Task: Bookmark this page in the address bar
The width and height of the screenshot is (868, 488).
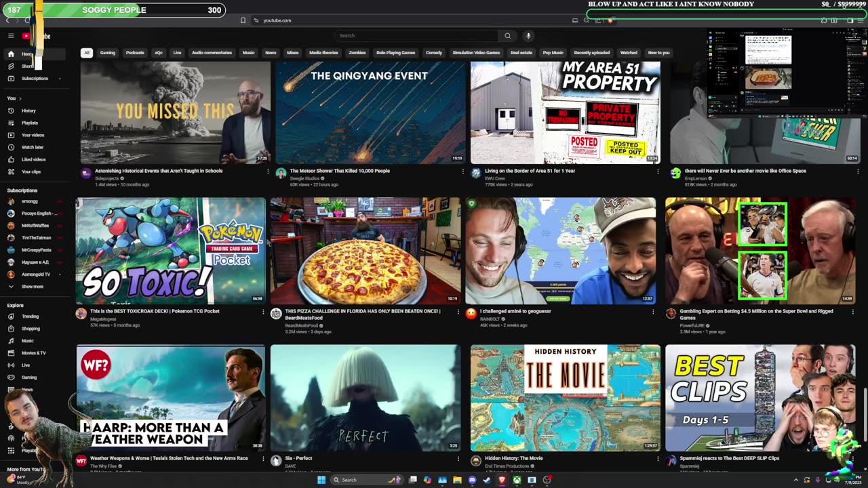Action: 243,20
